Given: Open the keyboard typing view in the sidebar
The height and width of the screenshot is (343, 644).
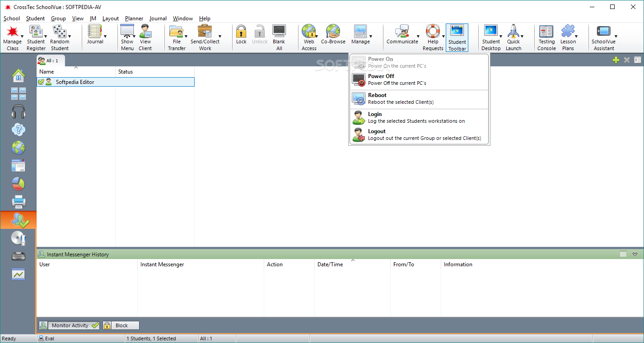Looking at the screenshot, I should tap(19, 256).
